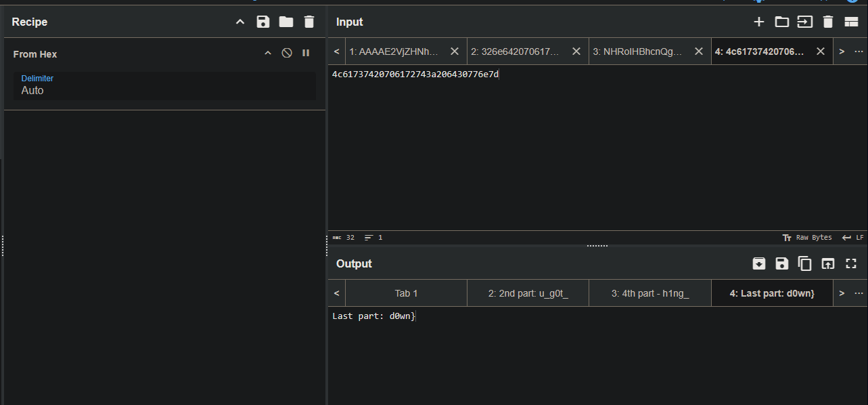
Task: Close input tab 1 starting AAAAE2
Action: [x=455, y=51]
